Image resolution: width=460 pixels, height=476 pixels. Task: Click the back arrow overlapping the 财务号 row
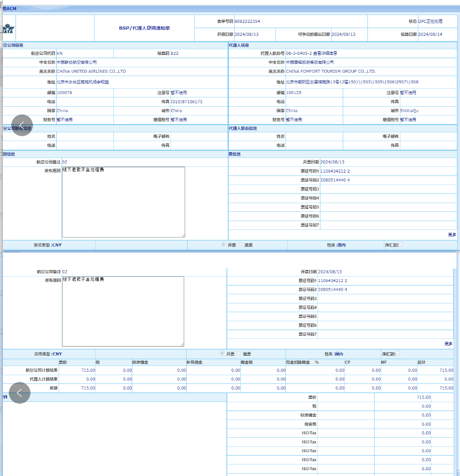point(22,125)
